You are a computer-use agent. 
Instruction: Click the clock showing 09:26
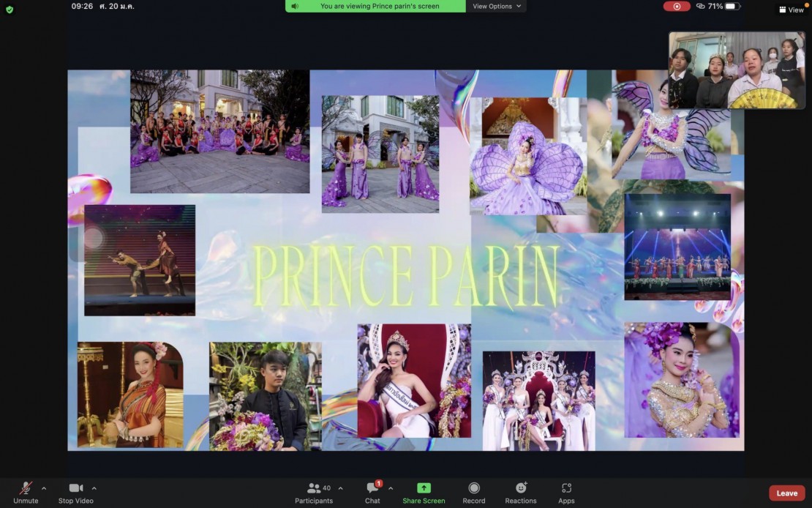click(x=83, y=6)
